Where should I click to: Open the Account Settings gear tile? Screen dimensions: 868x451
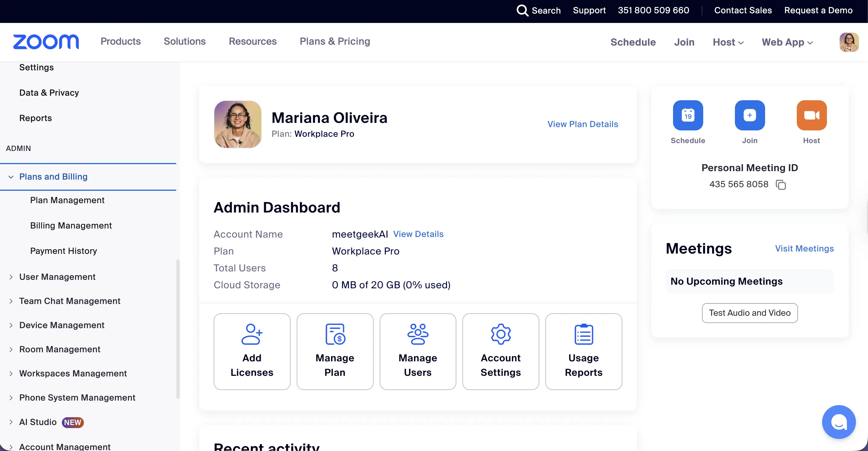click(500, 352)
